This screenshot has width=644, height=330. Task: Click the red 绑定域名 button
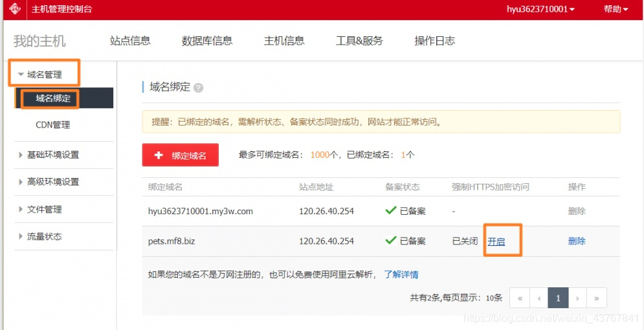(181, 155)
